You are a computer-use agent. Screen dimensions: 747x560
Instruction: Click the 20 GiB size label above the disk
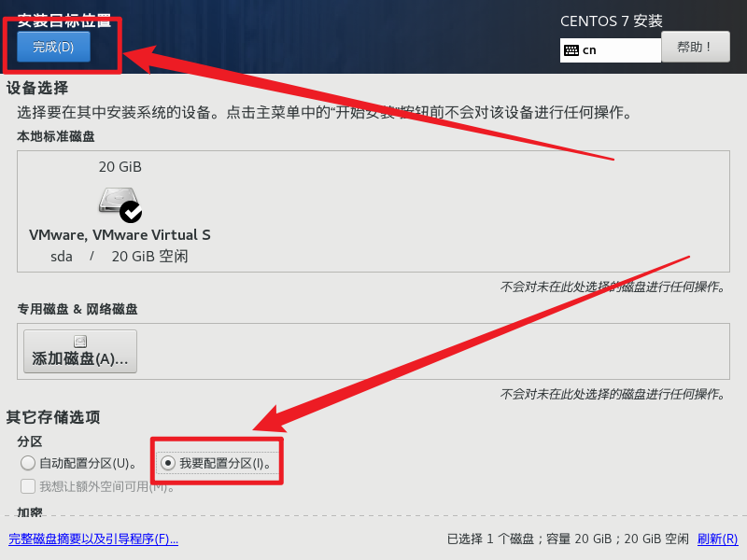(120, 167)
